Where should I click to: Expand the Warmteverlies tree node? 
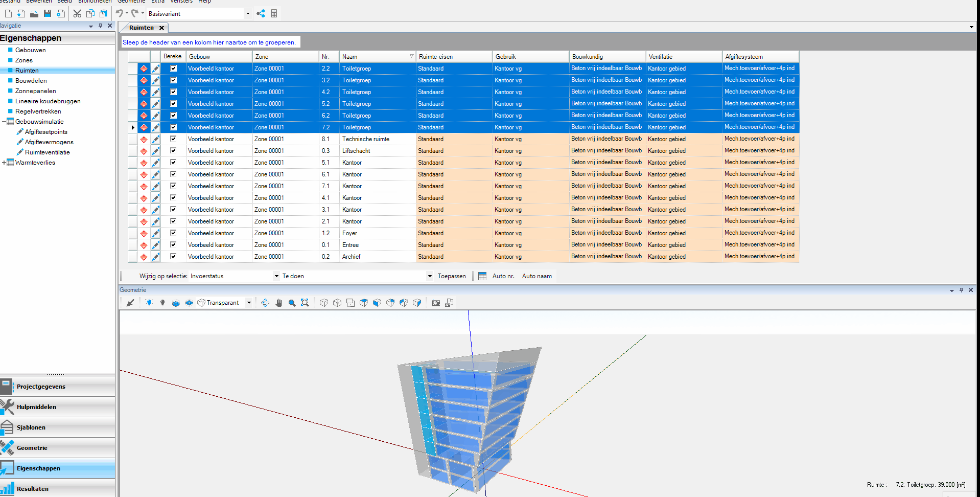point(4,163)
